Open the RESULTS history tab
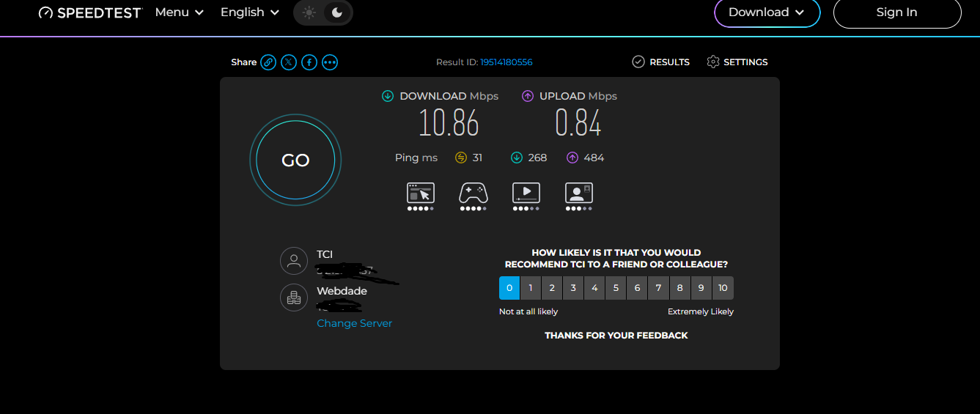Viewport: 980px width, 414px height. (661, 62)
